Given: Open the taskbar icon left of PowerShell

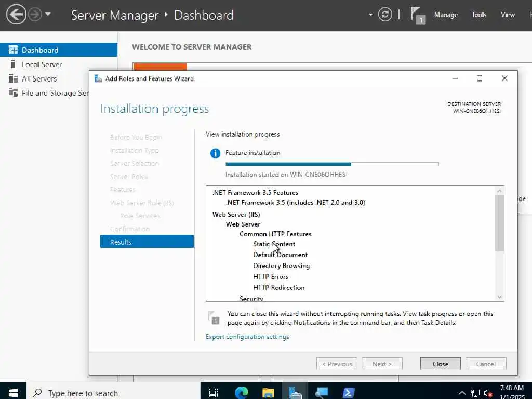Looking at the screenshot, I should [x=322, y=393].
